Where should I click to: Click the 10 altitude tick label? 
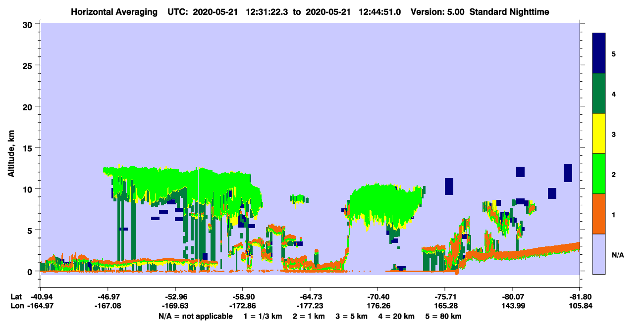28,189
